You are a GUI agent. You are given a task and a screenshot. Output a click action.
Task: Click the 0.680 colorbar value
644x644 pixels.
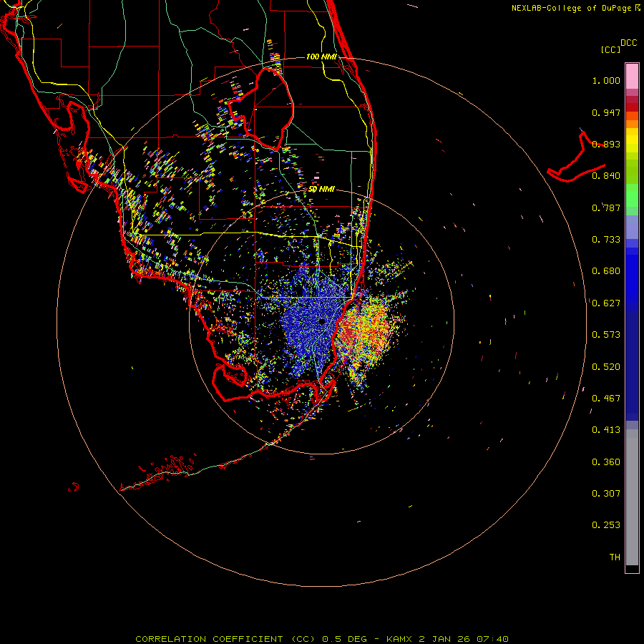[606, 271]
